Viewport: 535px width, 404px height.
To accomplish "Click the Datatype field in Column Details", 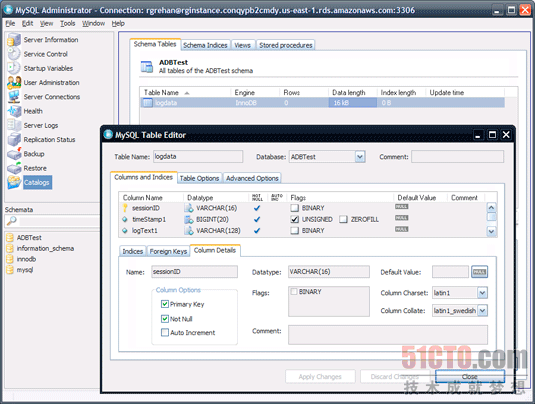I will 329,272.
